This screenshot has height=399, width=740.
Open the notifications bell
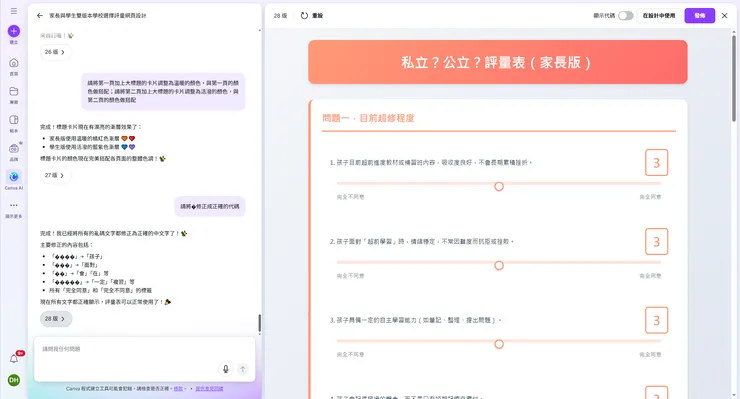(x=14, y=359)
